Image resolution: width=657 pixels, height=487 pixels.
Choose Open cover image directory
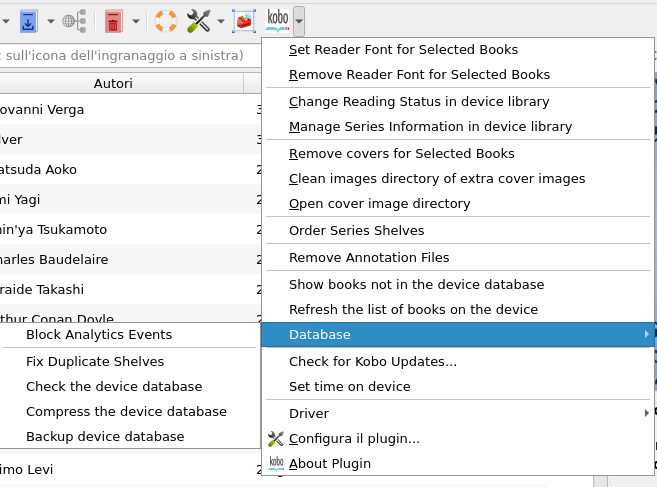point(458,204)
